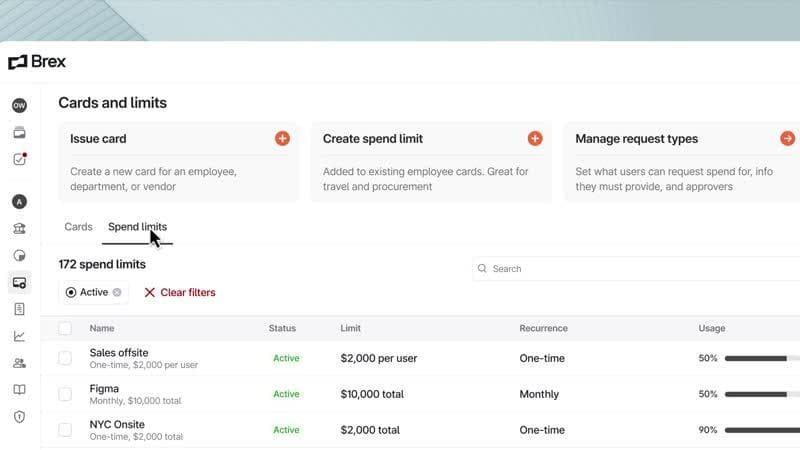
Task: Switch to the Cards tab
Action: pos(78,227)
